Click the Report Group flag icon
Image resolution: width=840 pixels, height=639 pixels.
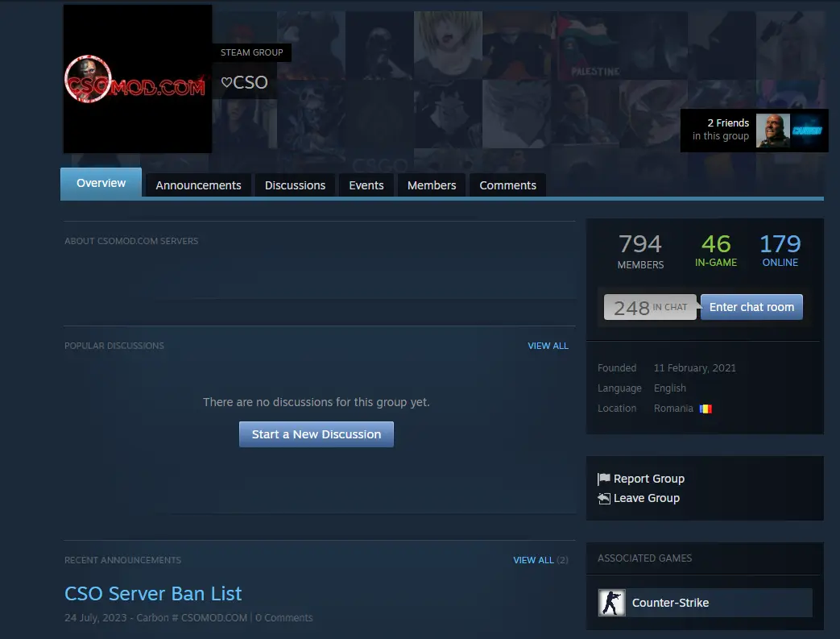tap(604, 479)
